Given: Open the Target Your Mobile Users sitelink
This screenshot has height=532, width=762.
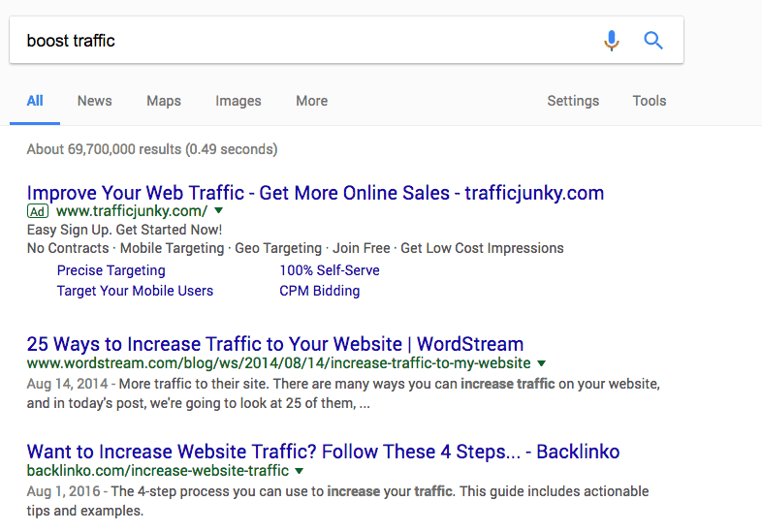Looking at the screenshot, I should click(x=135, y=291).
